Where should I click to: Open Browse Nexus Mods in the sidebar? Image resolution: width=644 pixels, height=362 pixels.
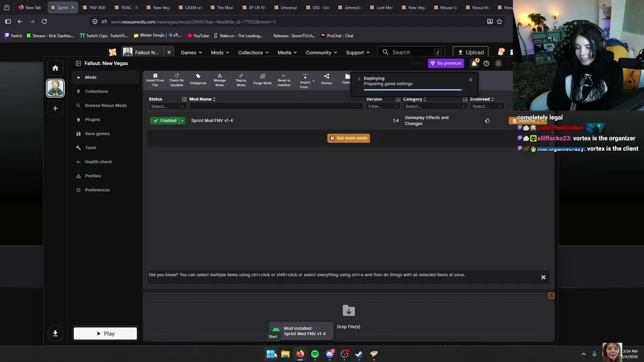106,106
